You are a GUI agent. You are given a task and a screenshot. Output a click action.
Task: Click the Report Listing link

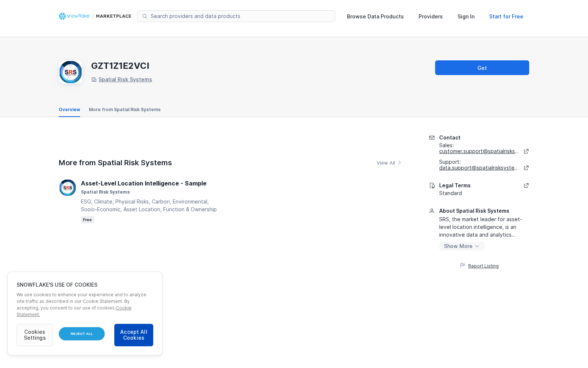tap(483, 266)
